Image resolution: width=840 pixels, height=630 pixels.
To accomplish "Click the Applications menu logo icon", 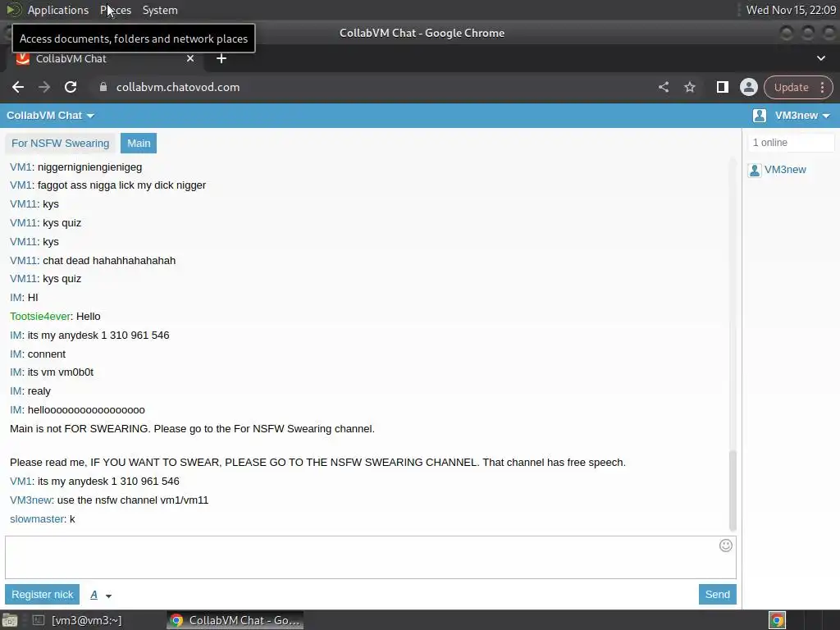I will (13, 10).
